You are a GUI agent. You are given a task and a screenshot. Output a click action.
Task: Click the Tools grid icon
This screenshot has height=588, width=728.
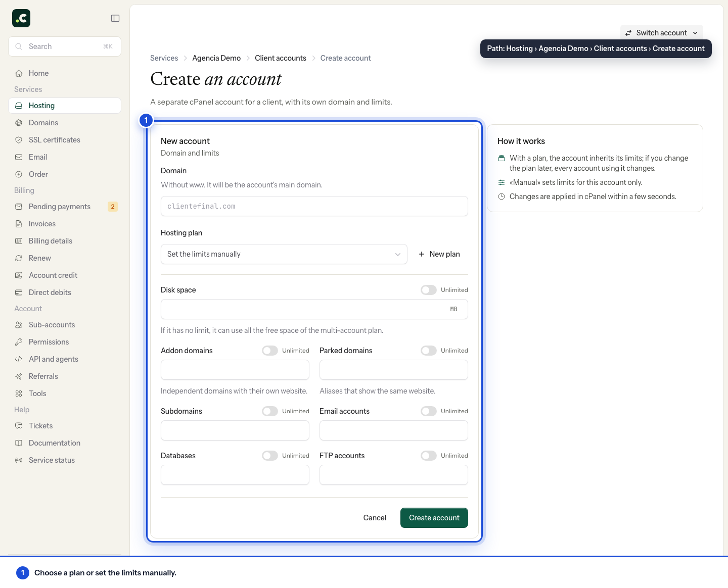pos(19,394)
